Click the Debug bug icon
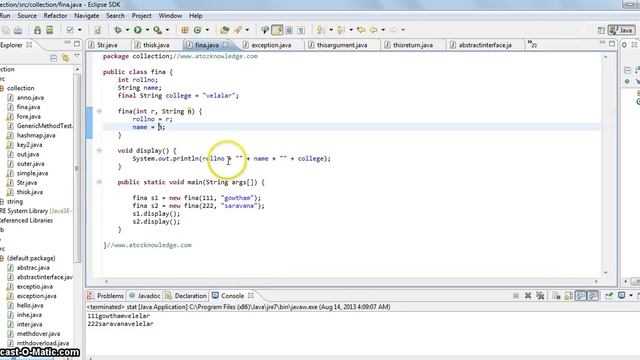 118,30
